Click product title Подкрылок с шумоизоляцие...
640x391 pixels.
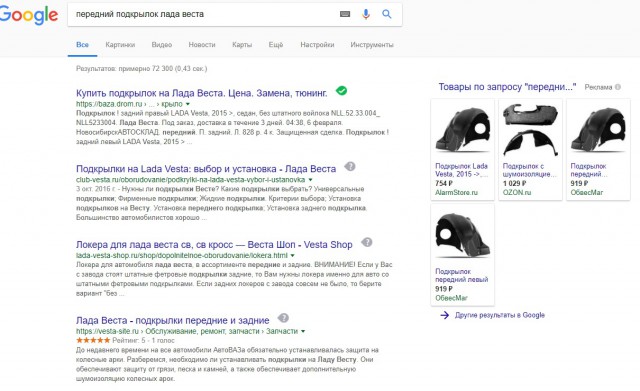coord(529,170)
